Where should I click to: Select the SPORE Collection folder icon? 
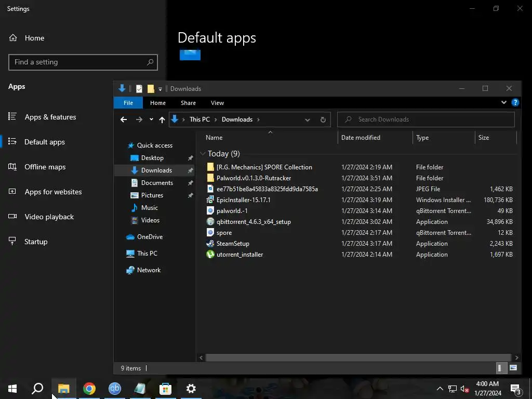[x=210, y=167]
